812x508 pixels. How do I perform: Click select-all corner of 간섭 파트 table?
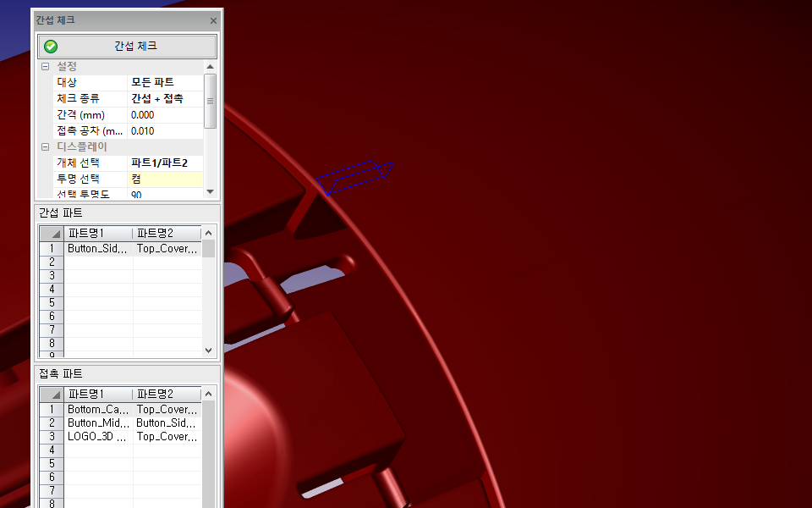(x=52, y=233)
